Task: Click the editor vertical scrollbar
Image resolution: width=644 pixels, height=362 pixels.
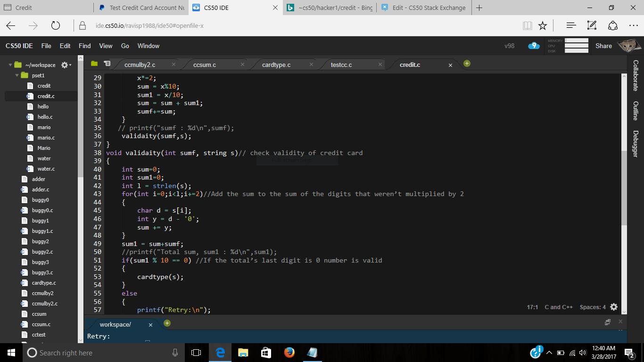Action: (x=624, y=189)
